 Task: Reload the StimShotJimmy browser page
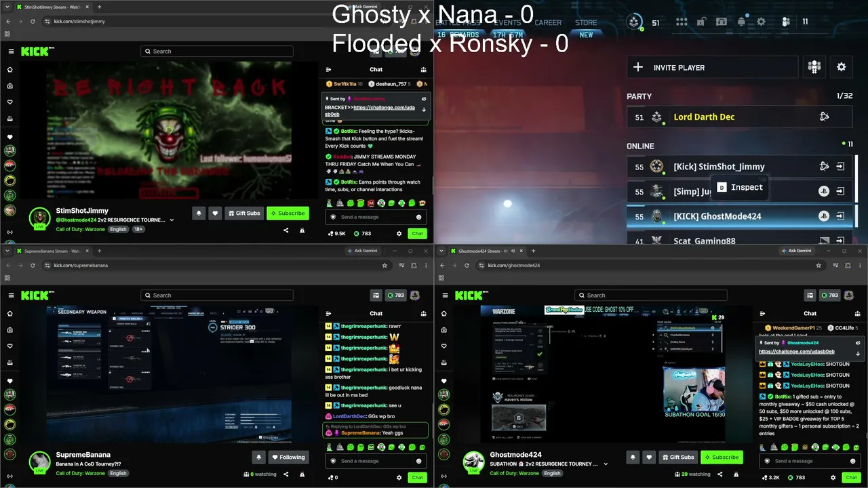(x=33, y=22)
